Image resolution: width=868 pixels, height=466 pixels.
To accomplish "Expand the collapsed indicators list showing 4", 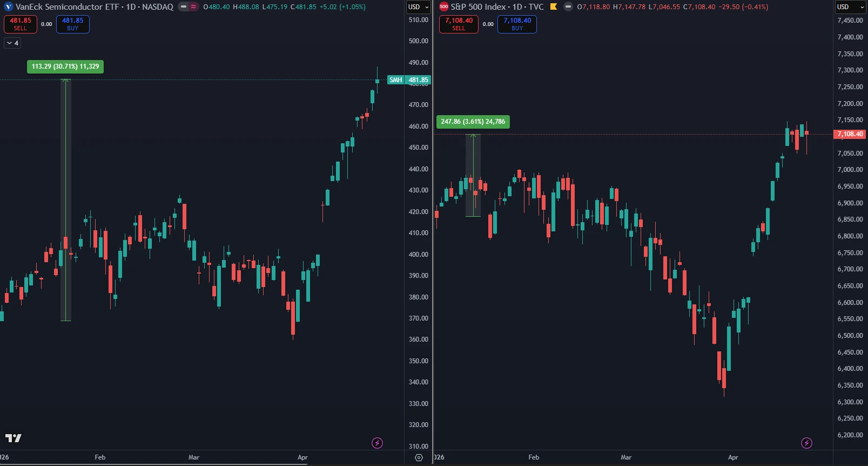I will click(x=12, y=43).
